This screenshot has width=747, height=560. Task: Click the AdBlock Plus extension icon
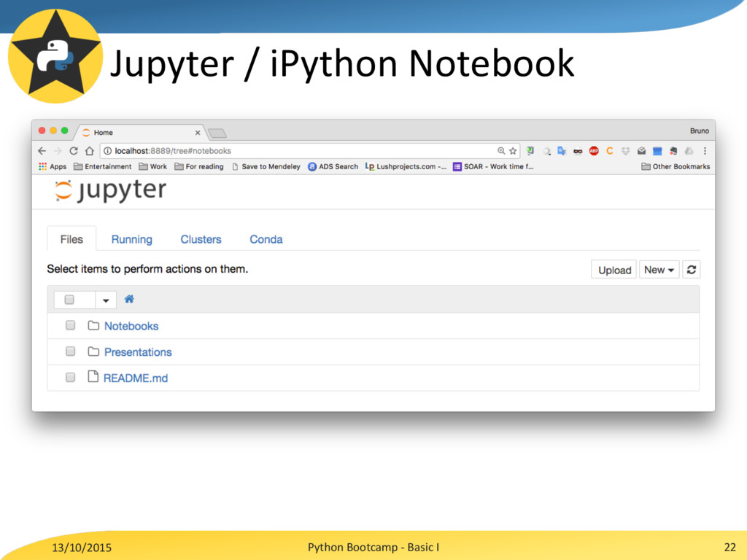click(x=594, y=151)
